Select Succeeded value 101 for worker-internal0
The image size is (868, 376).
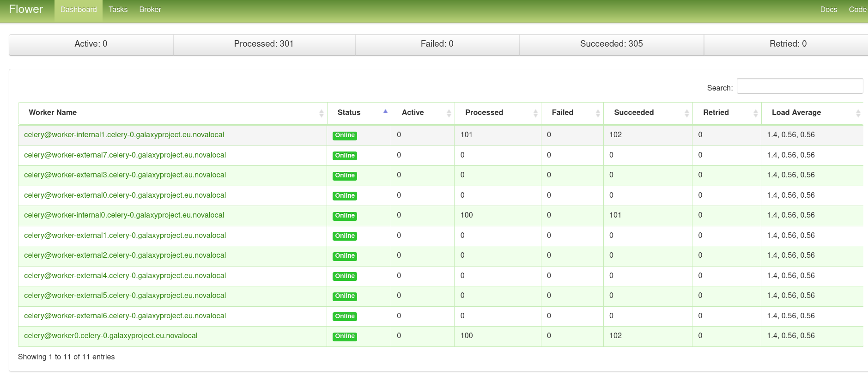coord(615,215)
